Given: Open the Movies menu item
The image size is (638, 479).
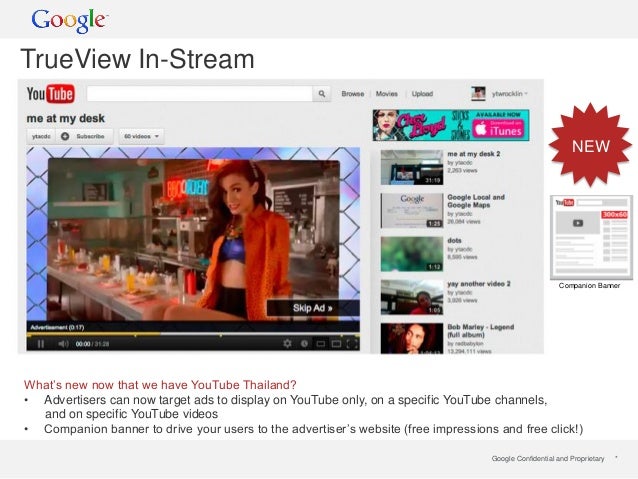Looking at the screenshot, I should 387,94.
